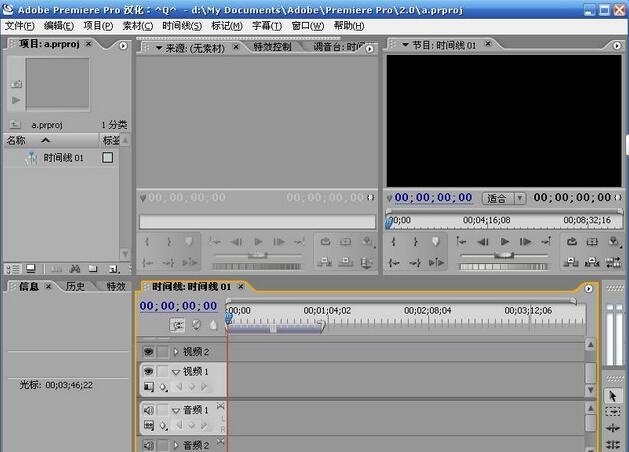
Task: Click the list view icon in project panel
Action: (14, 269)
